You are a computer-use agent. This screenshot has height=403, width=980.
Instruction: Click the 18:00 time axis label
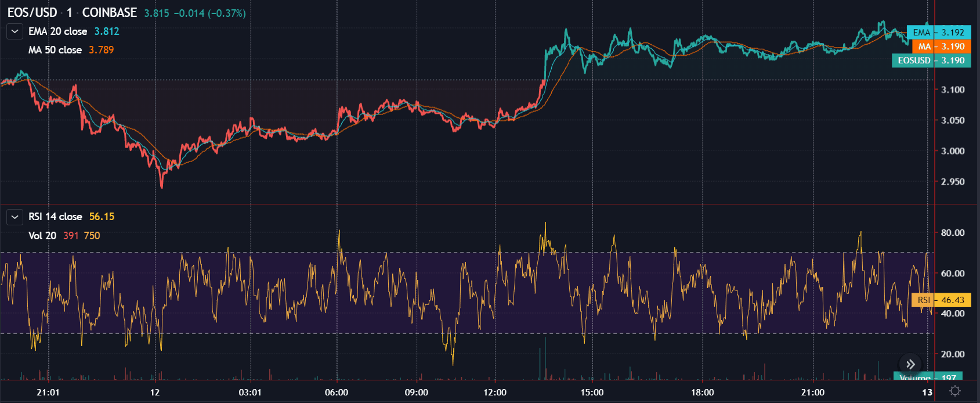[703, 393]
